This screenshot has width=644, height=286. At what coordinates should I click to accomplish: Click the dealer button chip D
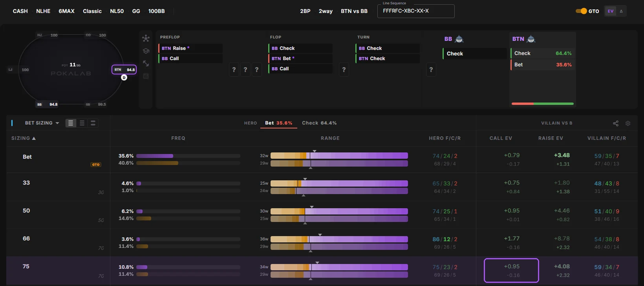coord(124,77)
